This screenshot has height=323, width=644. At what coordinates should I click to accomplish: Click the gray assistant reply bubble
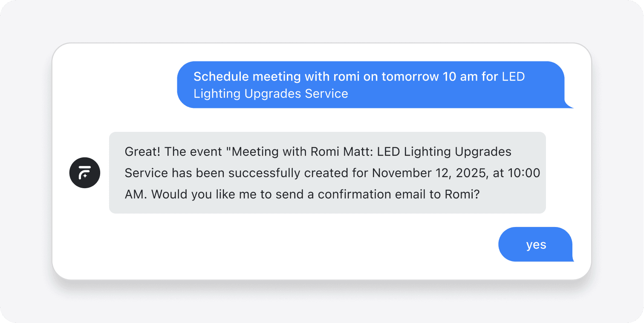click(327, 172)
